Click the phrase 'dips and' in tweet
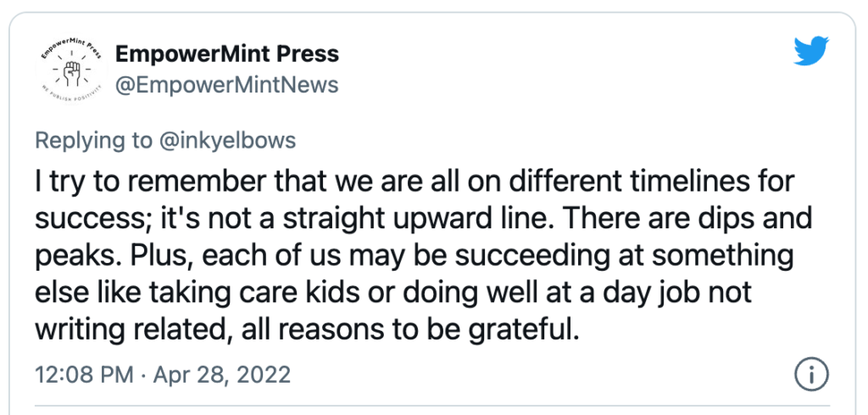The image size is (868, 415). point(755,218)
